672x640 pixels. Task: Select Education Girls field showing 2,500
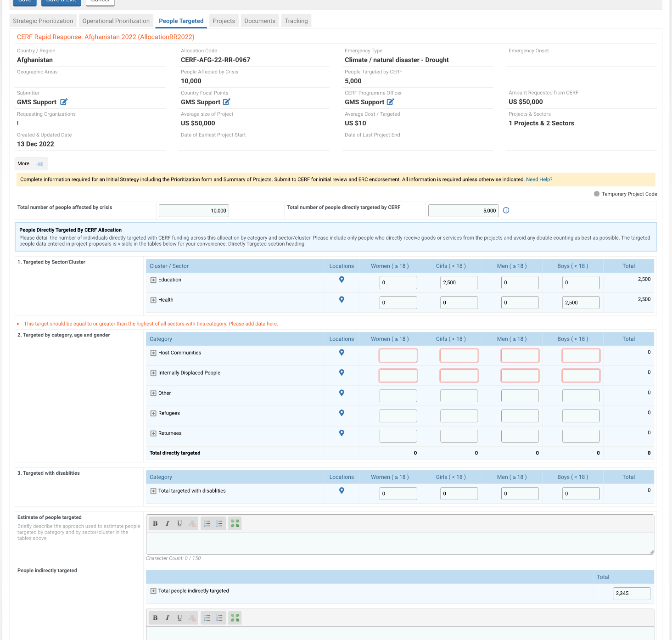[459, 282]
